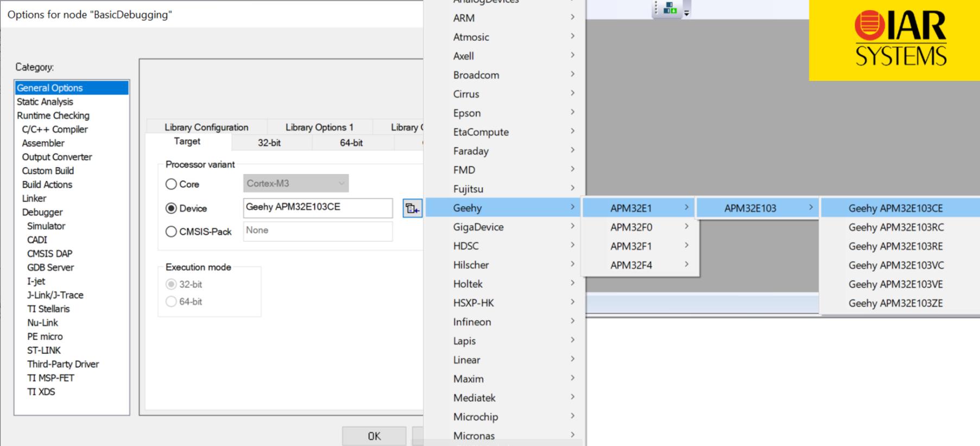Expand the Geehy vendor submenu
980x446 pixels.
(504, 208)
